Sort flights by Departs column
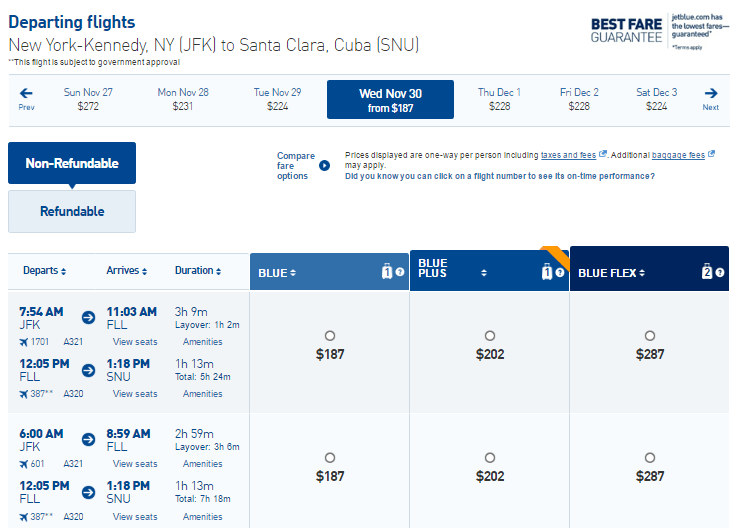The height and width of the screenshot is (528, 737). pos(45,270)
